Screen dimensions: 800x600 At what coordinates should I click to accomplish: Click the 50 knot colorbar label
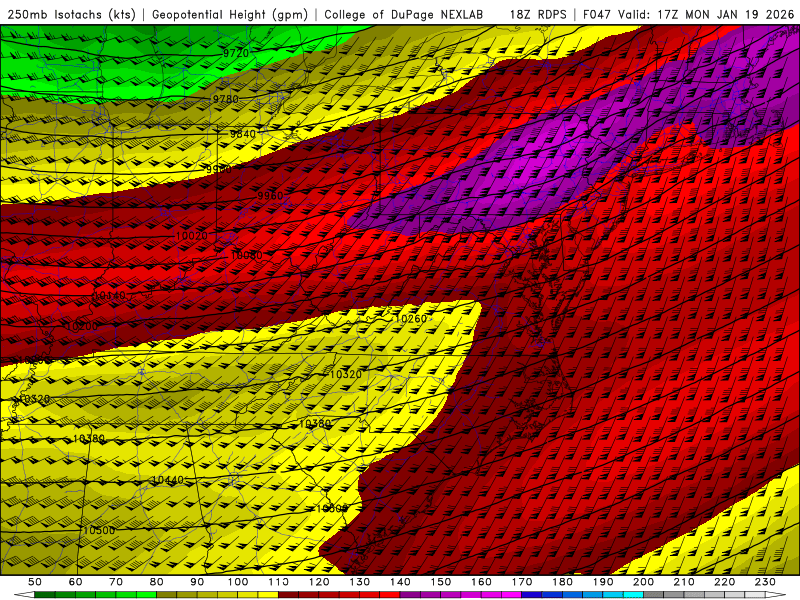pos(35,582)
